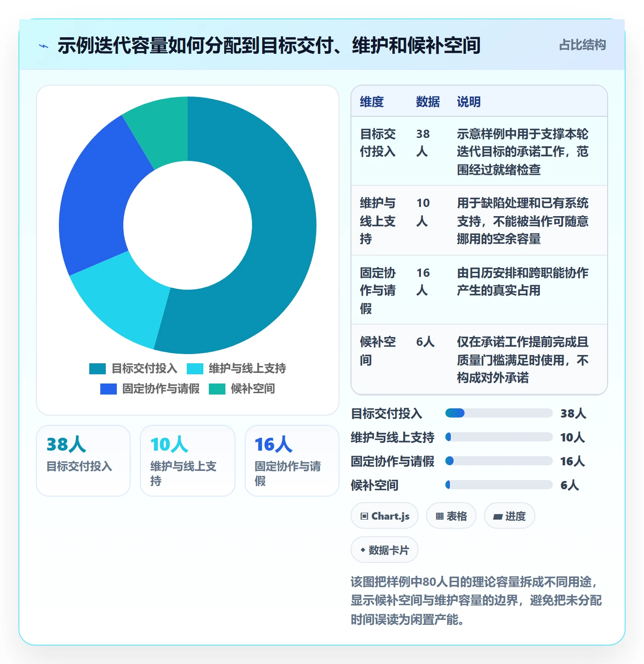Toggle 目标交付投入 legend swatch in chart
The height and width of the screenshot is (664, 644).
click(x=98, y=369)
